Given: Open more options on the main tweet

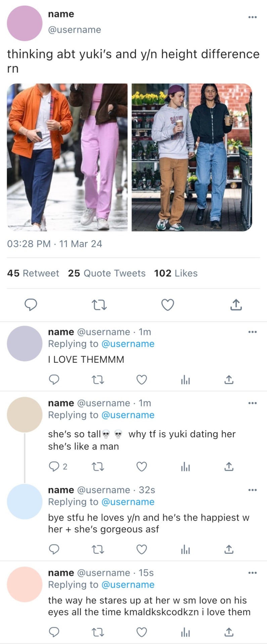Looking at the screenshot, I should [252, 17].
